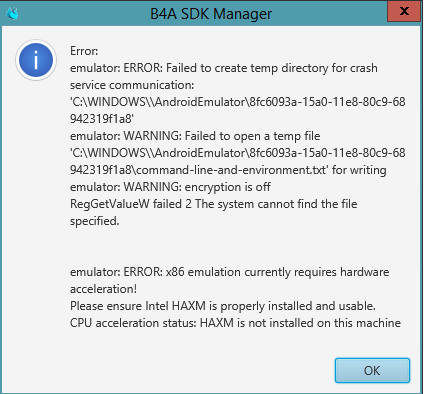Screen dimensions: 424x394
Task: Click the B4A flame icon in title bar
Action: coord(13,13)
